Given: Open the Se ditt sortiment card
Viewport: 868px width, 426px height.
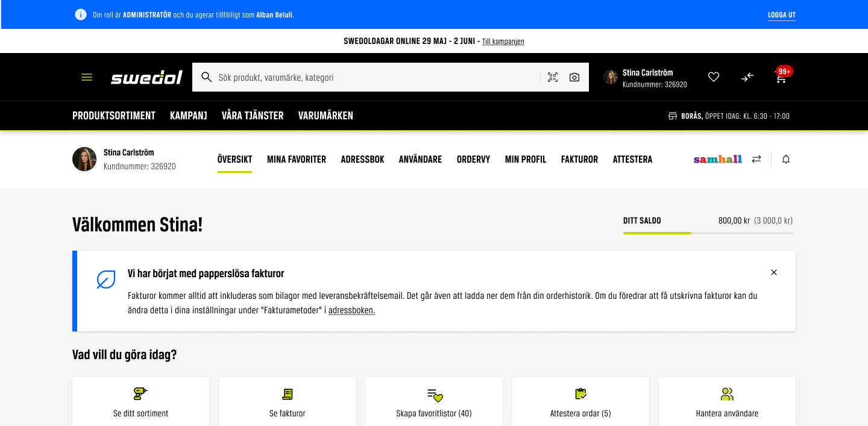Looking at the screenshot, I should (x=140, y=402).
